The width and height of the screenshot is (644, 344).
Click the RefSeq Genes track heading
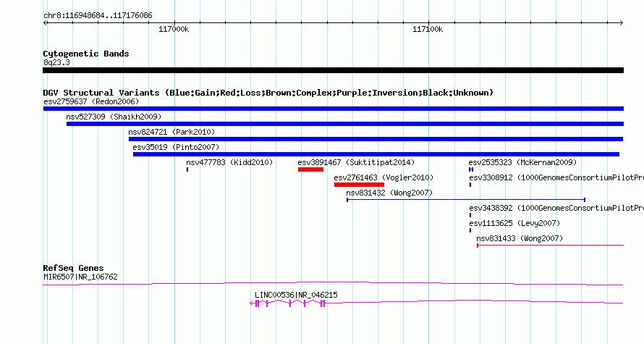(x=74, y=268)
